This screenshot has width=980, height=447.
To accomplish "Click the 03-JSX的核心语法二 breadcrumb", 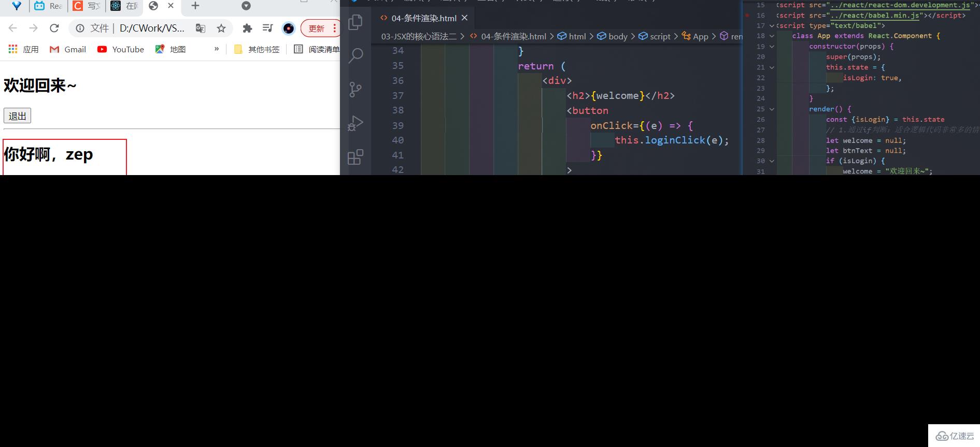I will click(419, 36).
